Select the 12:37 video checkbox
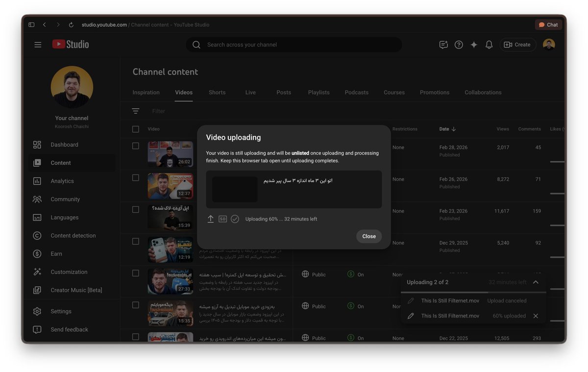Viewport: 588px width, 372px height. pyautogui.click(x=136, y=177)
